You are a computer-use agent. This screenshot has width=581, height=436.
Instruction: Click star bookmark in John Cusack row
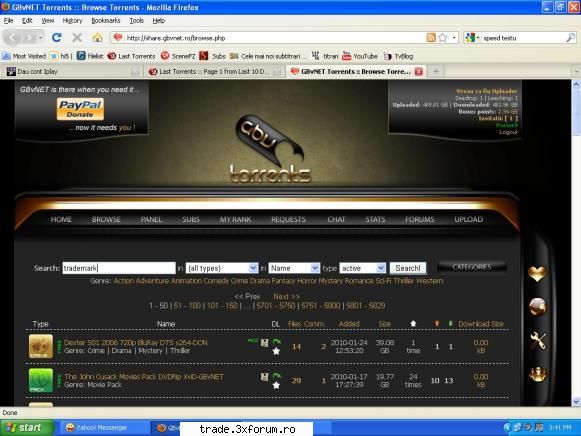[x=276, y=385]
